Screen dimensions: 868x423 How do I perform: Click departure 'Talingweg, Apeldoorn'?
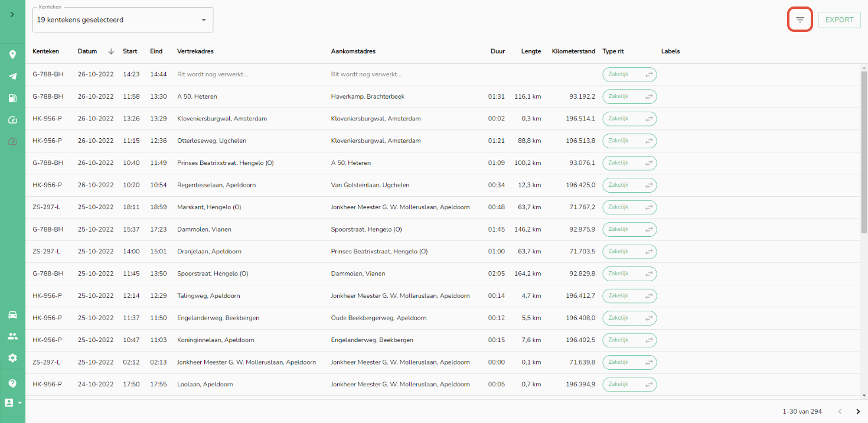(x=208, y=296)
